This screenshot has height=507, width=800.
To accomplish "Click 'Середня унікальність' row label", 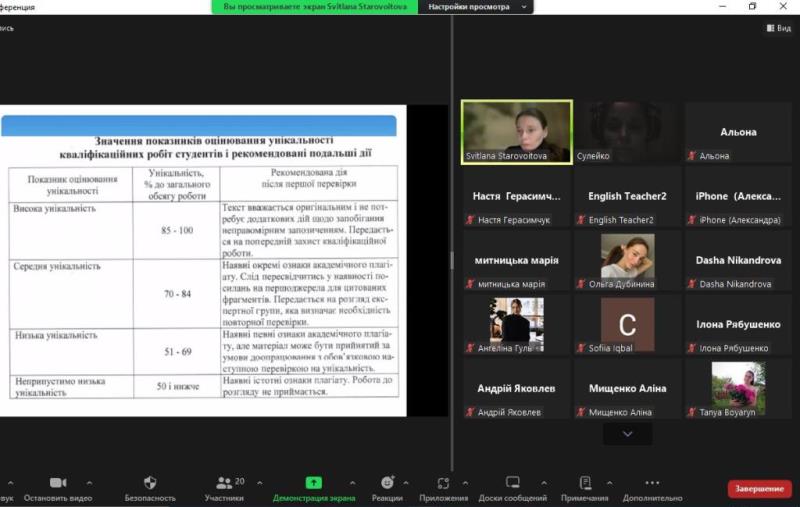I will click(57, 266).
